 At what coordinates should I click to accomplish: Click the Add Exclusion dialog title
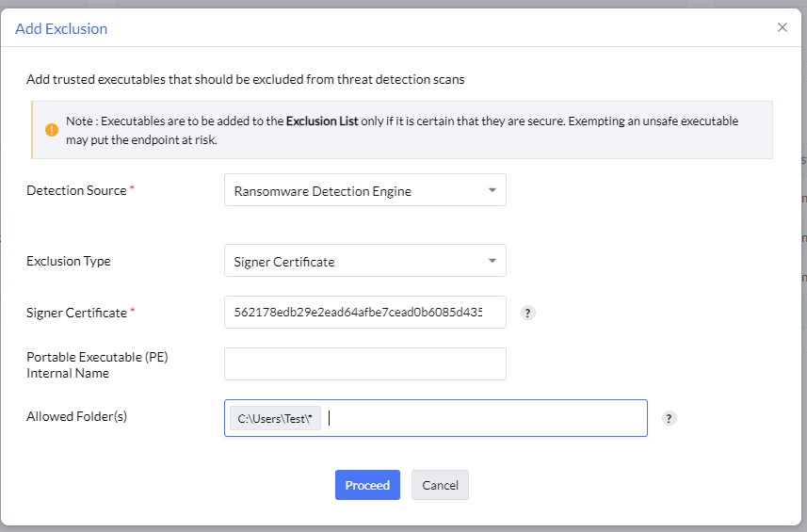click(x=61, y=28)
